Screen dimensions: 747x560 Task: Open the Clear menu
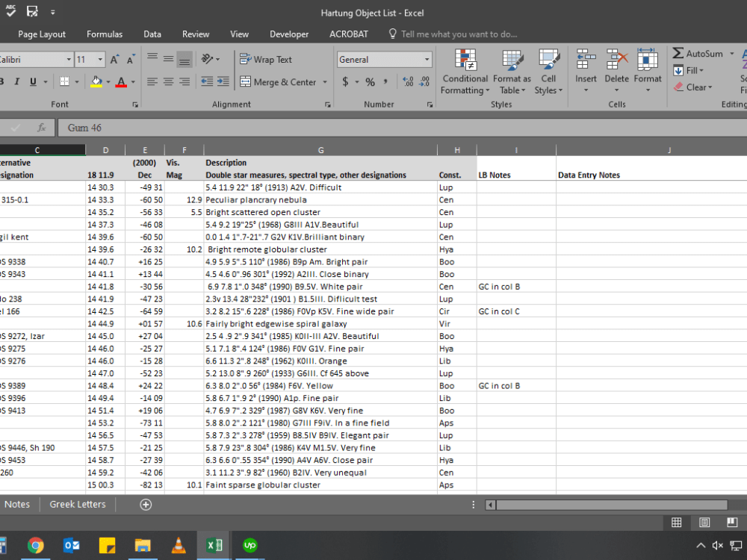click(x=693, y=87)
